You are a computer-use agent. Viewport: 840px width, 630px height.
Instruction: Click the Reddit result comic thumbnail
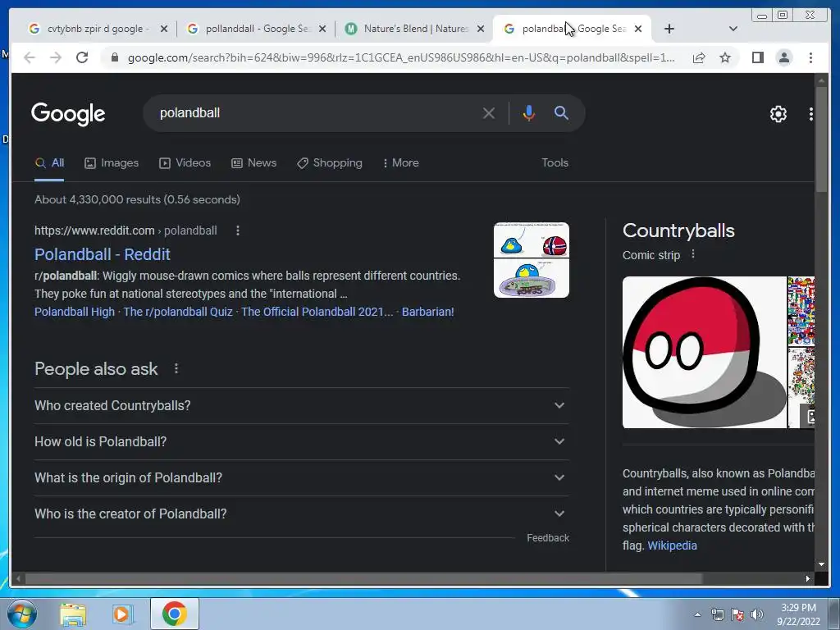tap(532, 260)
